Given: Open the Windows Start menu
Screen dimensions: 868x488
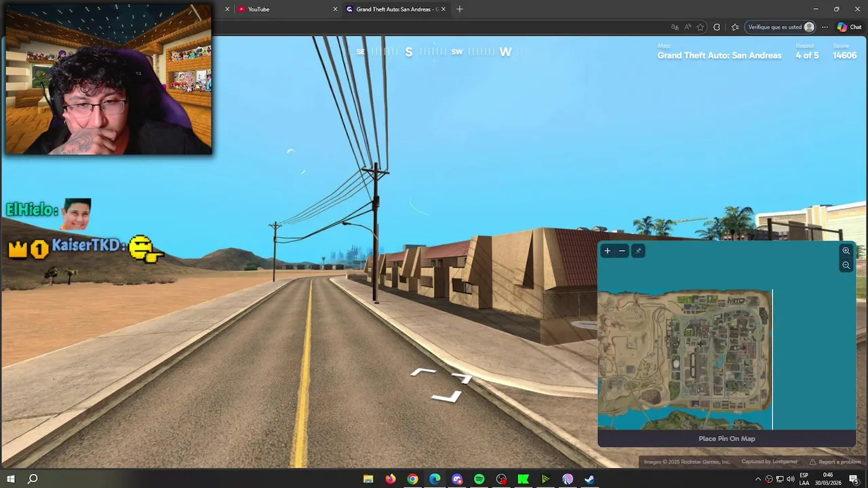Looking at the screenshot, I should pyautogui.click(x=11, y=479).
